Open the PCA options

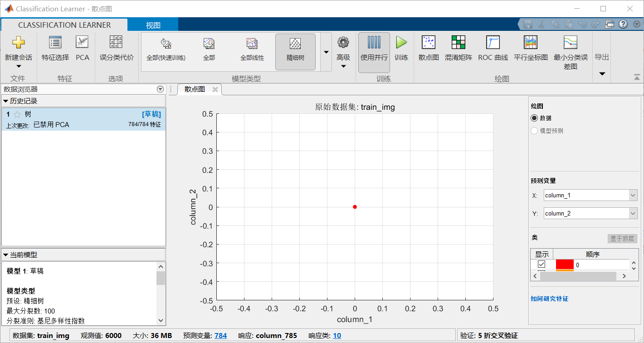click(x=82, y=49)
